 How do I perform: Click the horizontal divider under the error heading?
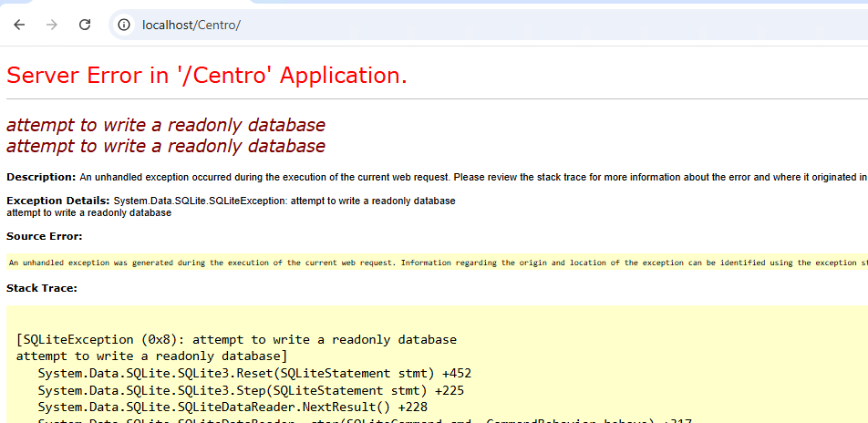click(x=436, y=98)
